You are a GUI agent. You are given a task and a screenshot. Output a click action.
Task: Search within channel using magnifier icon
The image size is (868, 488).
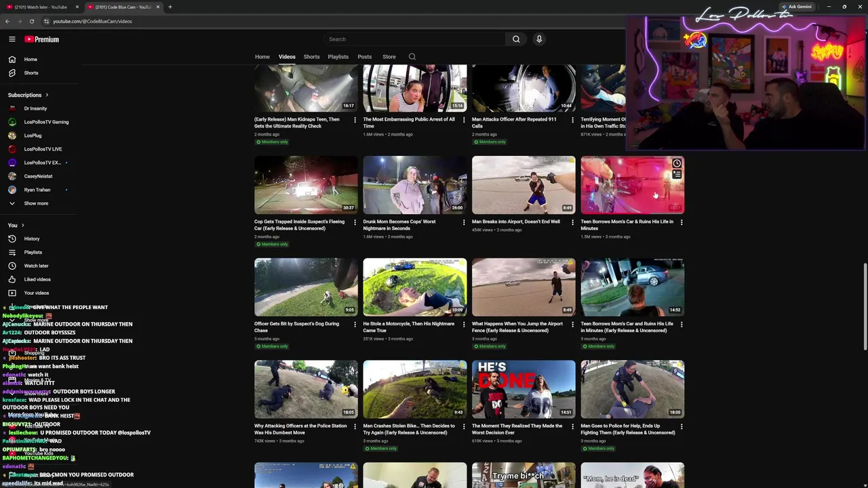(x=412, y=57)
